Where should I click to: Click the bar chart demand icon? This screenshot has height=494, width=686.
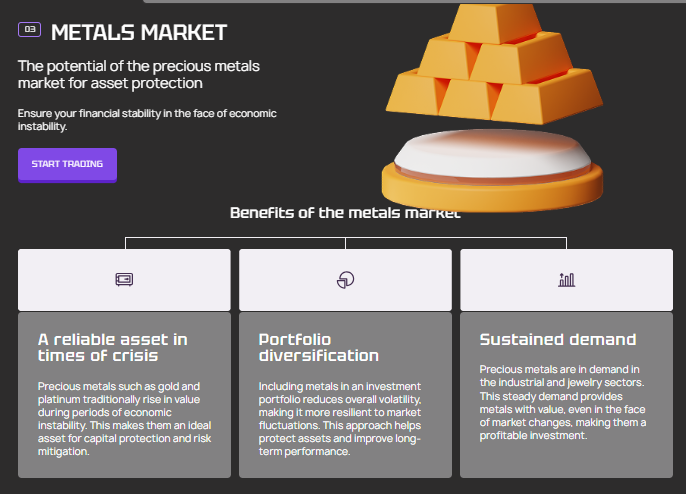(x=566, y=280)
